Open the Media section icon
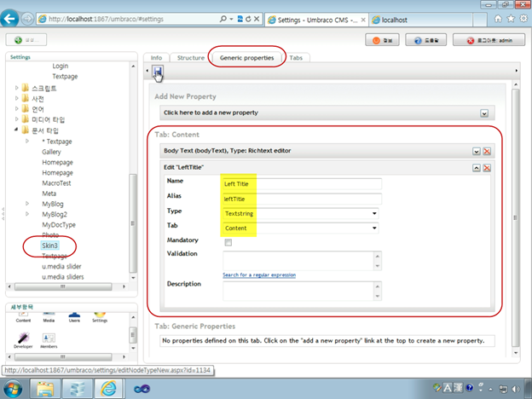The height and width of the screenshot is (399, 532). tap(49, 317)
